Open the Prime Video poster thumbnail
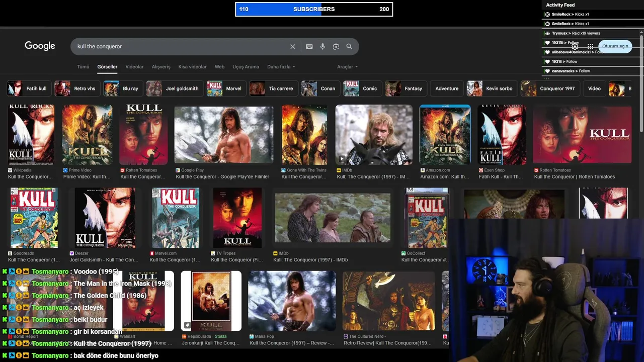Screen dimensions: 644x362 [87, 134]
